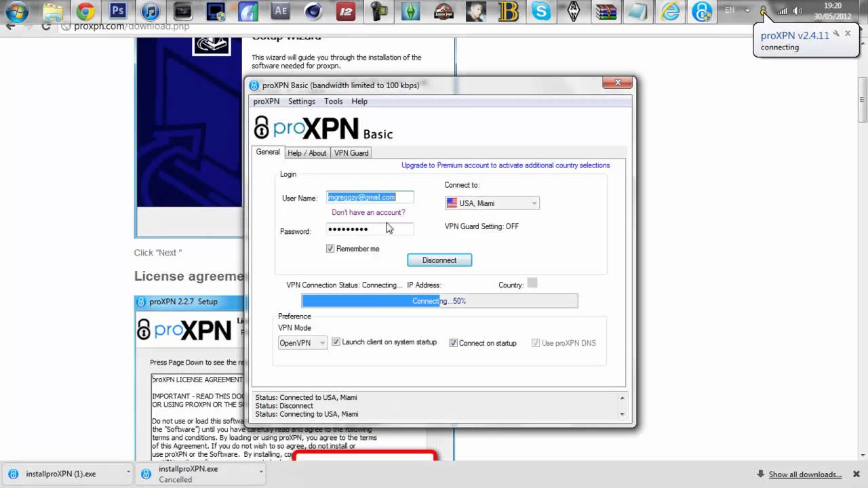Launch Internet Explorer from the taskbar
Image resolution: width=868 pixels, height=488 pixels.
(671, 12)
